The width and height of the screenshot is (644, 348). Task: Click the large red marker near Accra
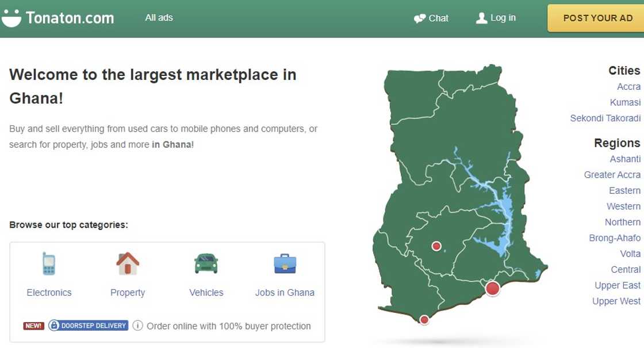[x=492, y=289]
